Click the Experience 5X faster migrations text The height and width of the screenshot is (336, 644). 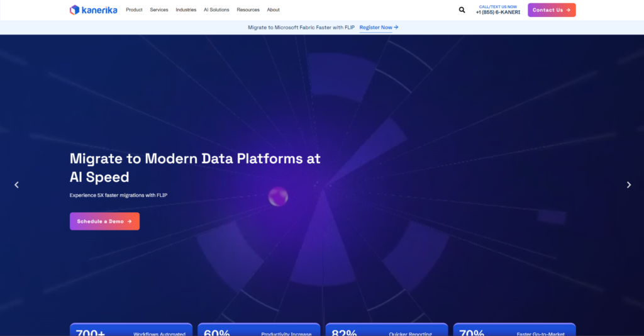tap(118, 195)
